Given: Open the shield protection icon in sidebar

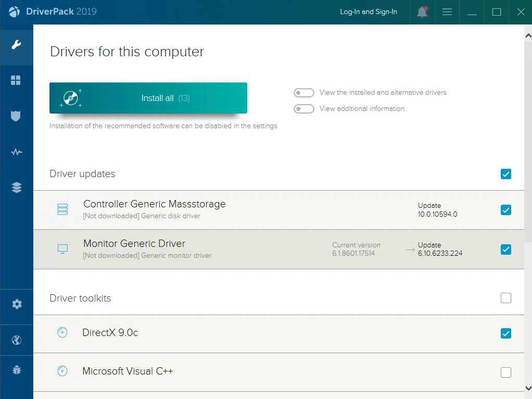Looking at the screenshot, I should pyautogui.click(x=16, y=116).
